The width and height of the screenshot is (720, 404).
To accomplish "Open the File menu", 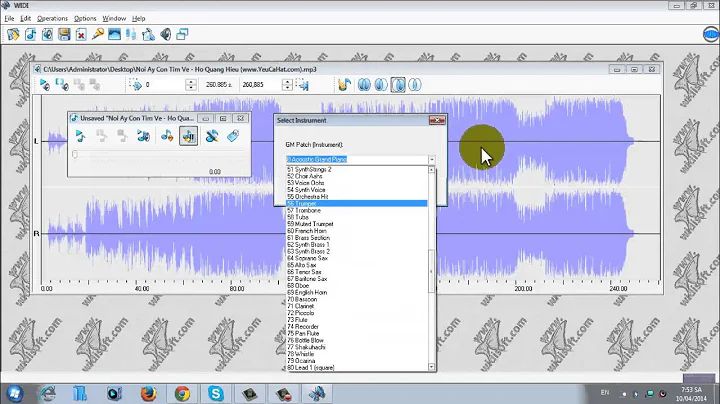I will 9,18.
